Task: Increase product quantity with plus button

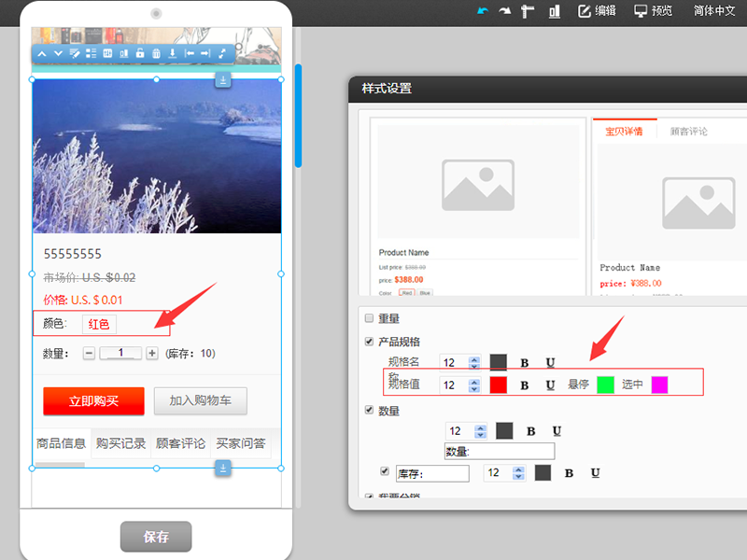Action: tap(152, 354)
